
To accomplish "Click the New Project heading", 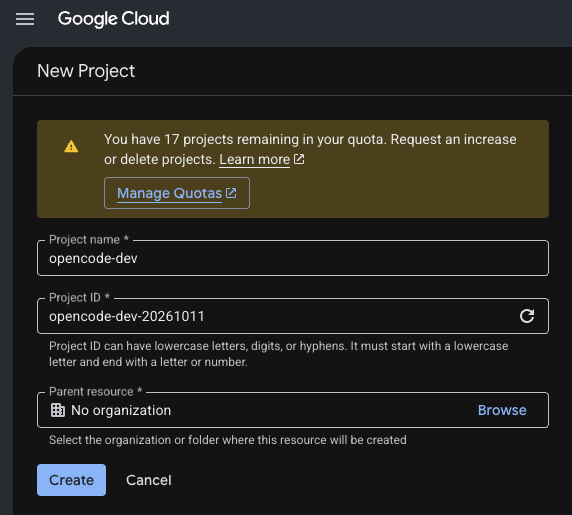I will [86, 71].
